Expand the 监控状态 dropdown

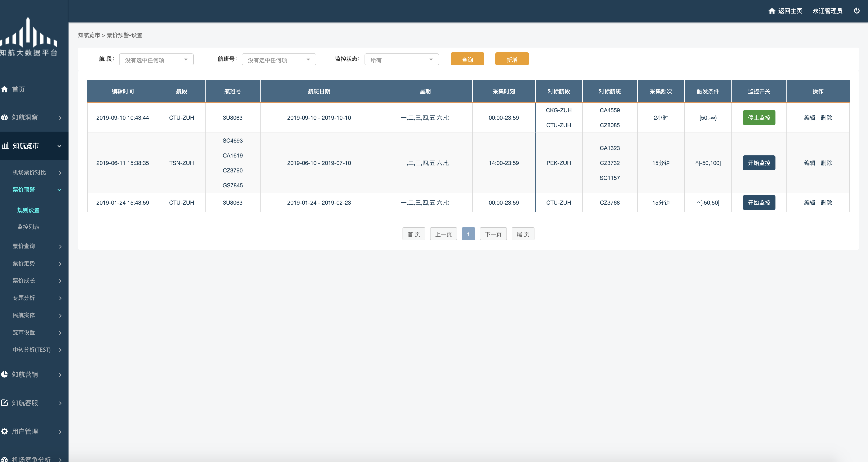pyautogui.click(x=401, y=60)
